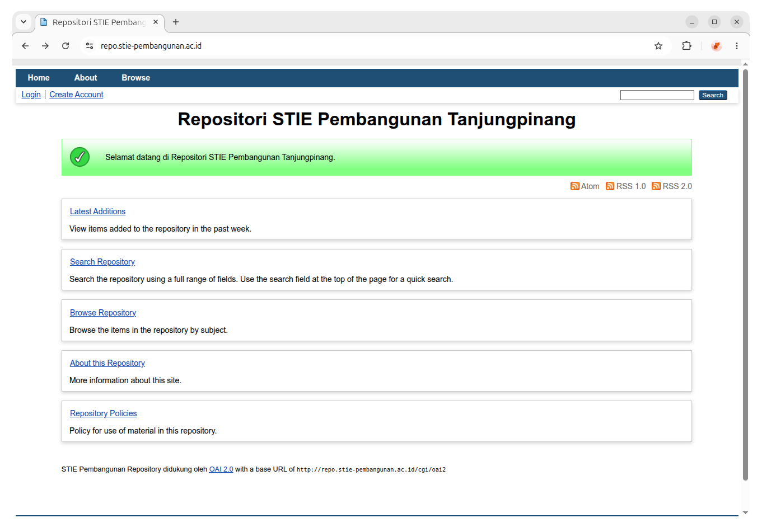Open the Repository Policies link
Viewport: 762px width, 532px height.
click(x=104, y=413)
